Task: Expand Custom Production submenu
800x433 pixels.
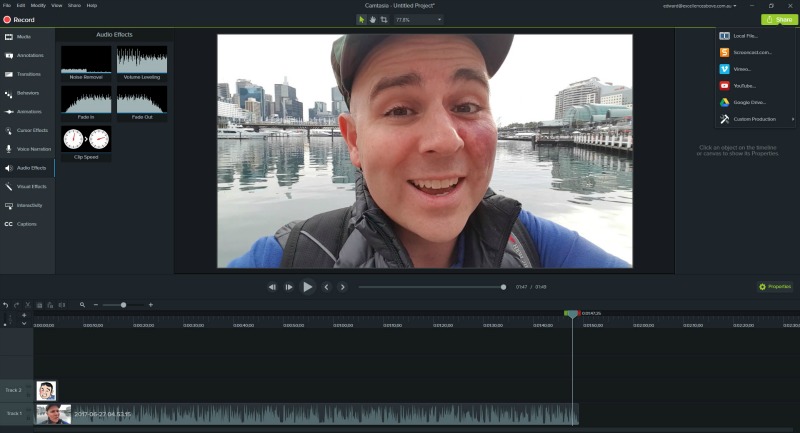Action: click(x=755, y=119)
